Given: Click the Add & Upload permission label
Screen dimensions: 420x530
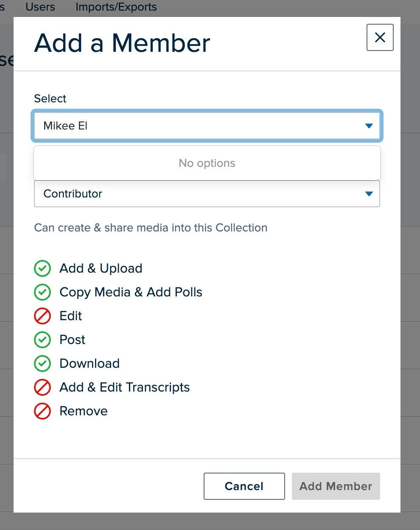Looking at the screenshot, I should 101,268.
